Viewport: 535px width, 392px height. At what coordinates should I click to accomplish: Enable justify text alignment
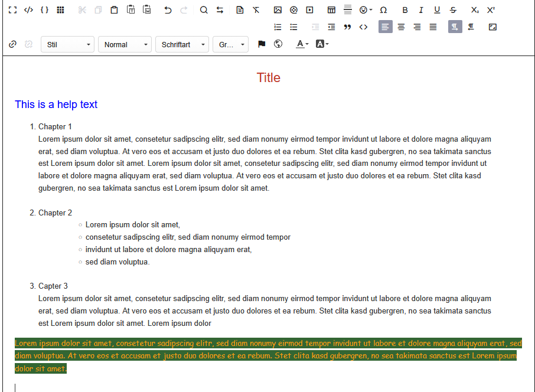click(x=433, y=27)
